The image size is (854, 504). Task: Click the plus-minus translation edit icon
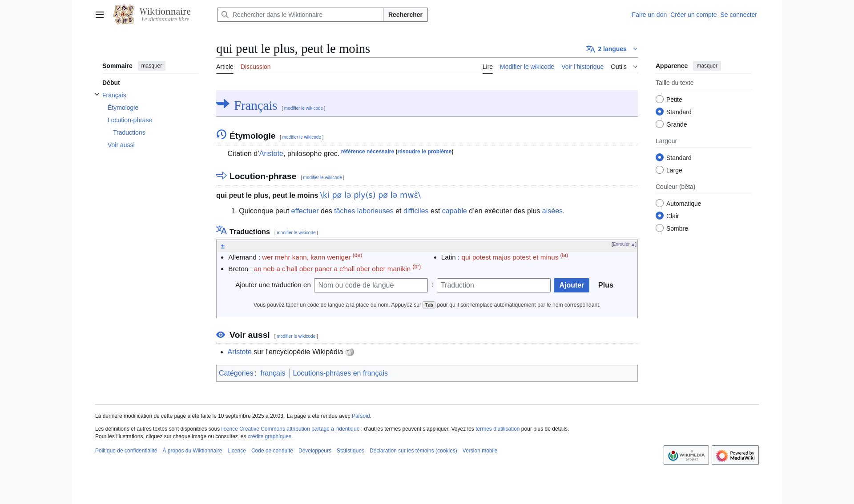[x=222, y=246]
